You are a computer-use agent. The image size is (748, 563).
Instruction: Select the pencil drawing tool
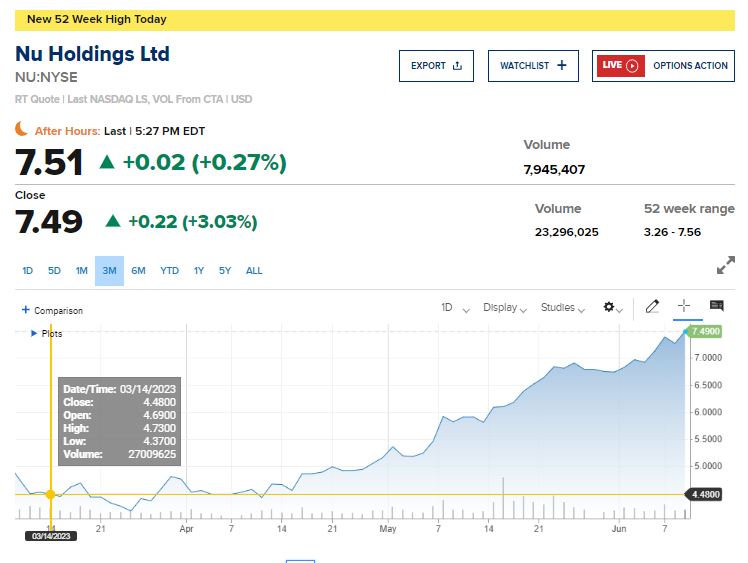click(652, 306)
